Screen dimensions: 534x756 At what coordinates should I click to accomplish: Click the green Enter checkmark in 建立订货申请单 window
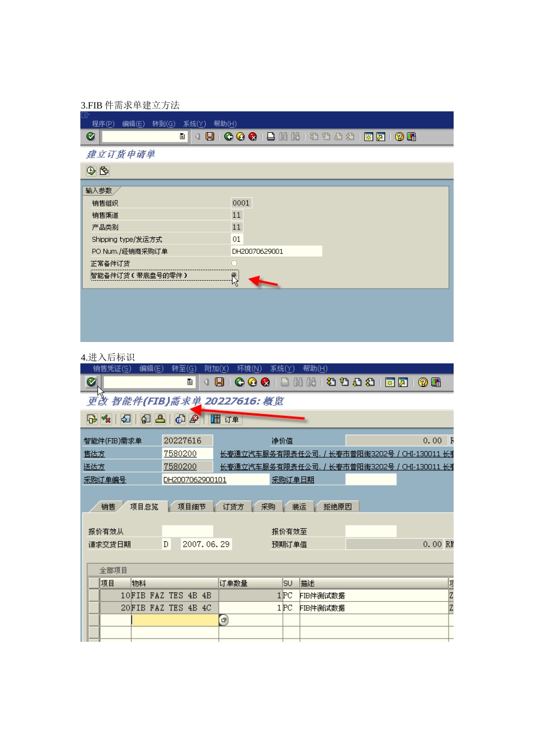[x=90, y=137]
